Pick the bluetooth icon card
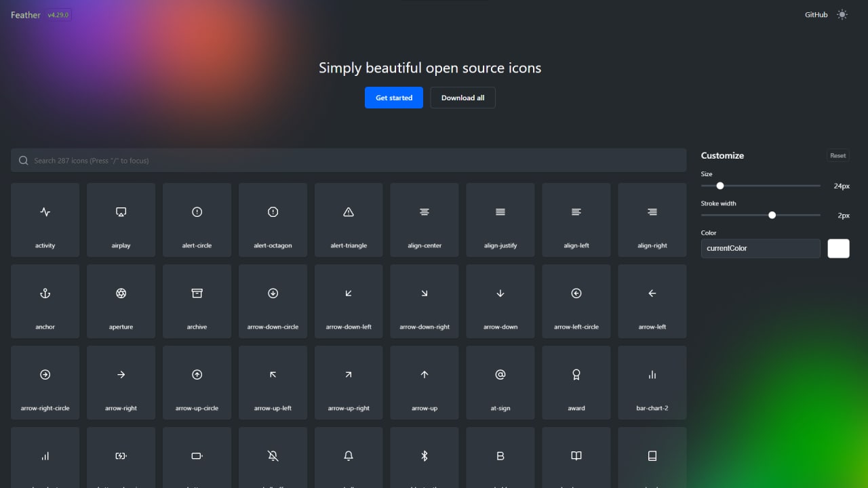 (x=425, y=457)
